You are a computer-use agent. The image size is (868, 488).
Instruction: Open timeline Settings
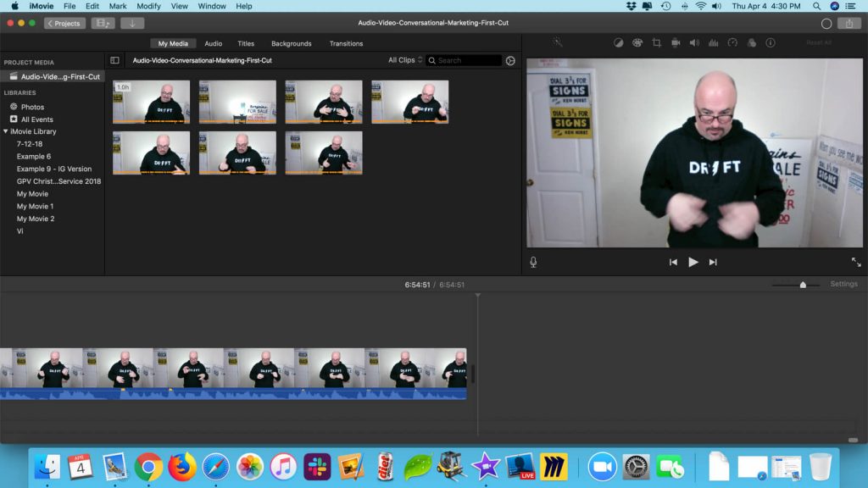tap(843, 284)
